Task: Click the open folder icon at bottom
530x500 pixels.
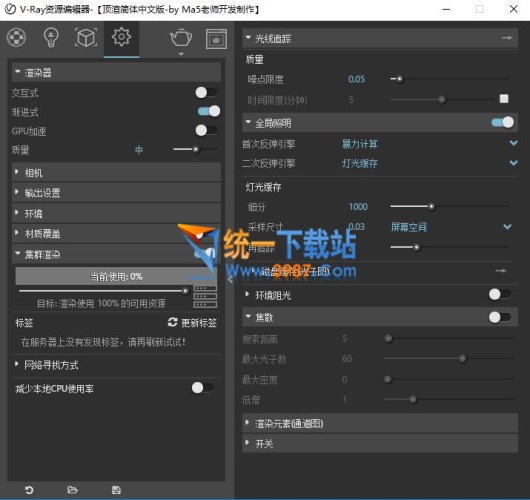Action: (x=72, y=490)
